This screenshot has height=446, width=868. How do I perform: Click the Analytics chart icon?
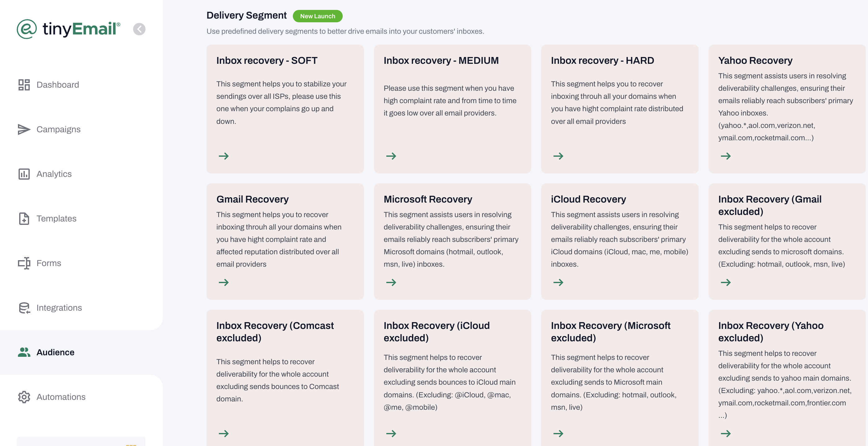point(24,174)
